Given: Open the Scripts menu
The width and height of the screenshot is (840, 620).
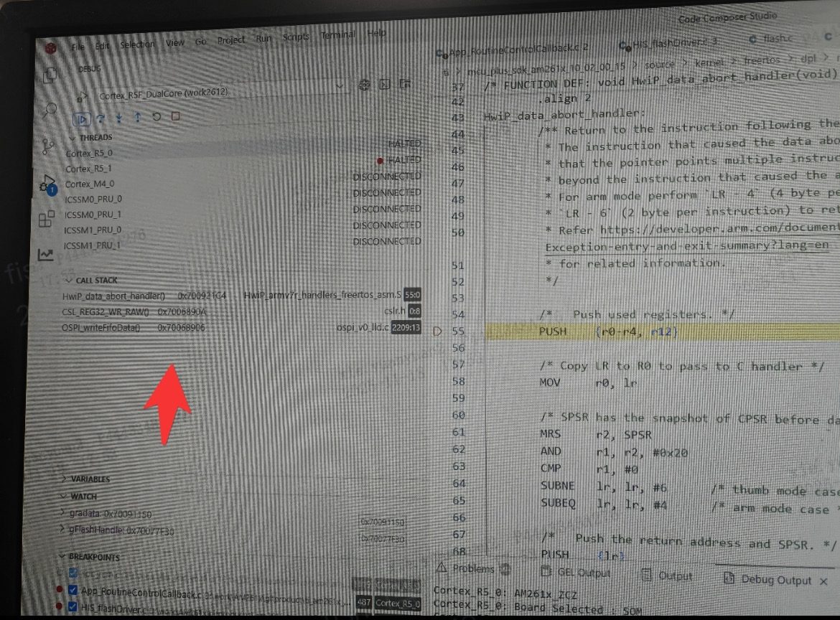Looking at the screenshot, I should coord(296,37).
